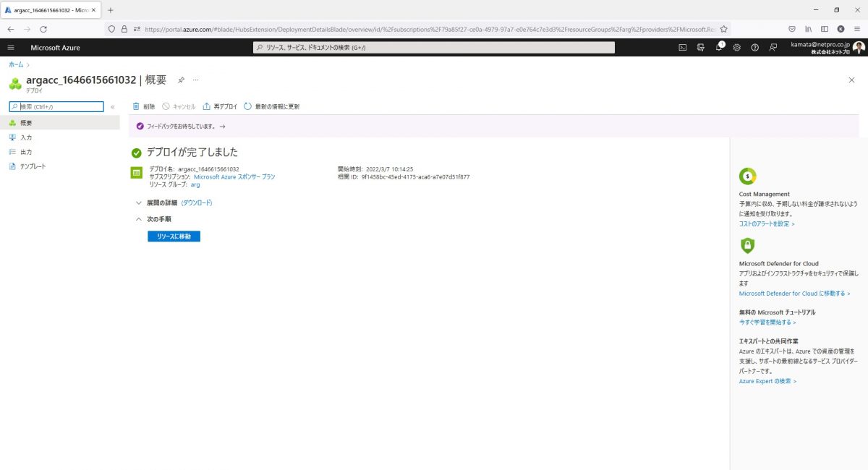This screenshot has width=868, height=470.
Task: Open the ellipsis more options menu
Action: (x=195, y=80)
